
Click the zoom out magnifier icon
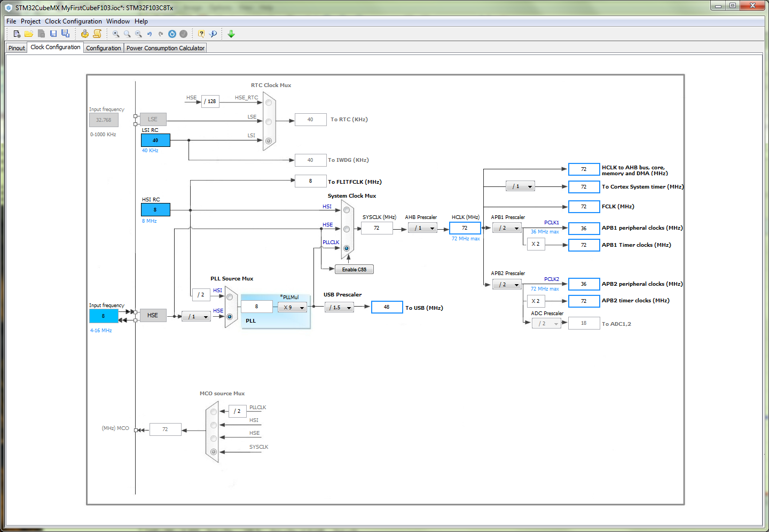pos(138,34)
